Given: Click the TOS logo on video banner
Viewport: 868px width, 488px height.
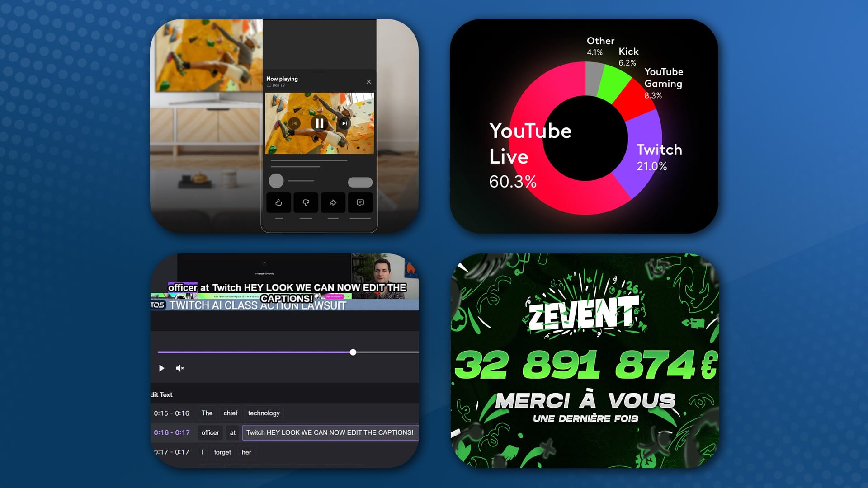Looking at the screenshot, I should click(158, 305).
